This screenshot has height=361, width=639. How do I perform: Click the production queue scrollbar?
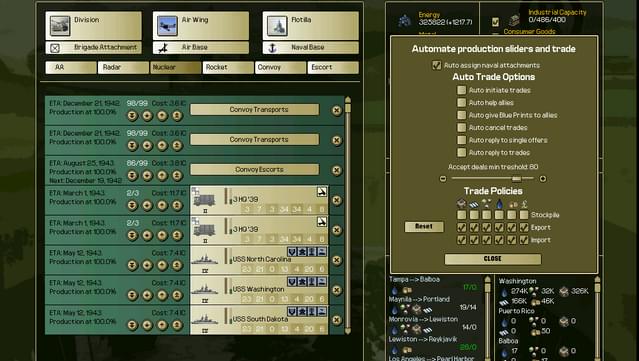pyautogui.click(x=348, y=215)
